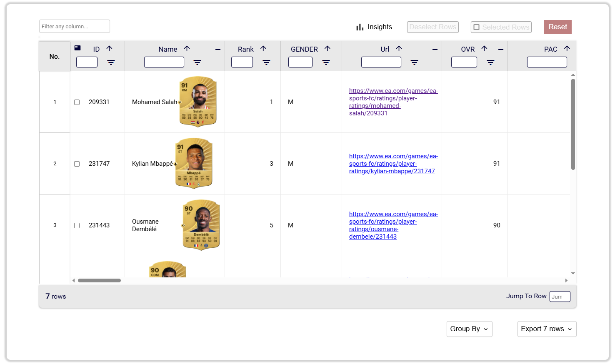Click the name text Mohamed Salah
The height and width of the screenshot is (364, 615).
click(155, 102)
